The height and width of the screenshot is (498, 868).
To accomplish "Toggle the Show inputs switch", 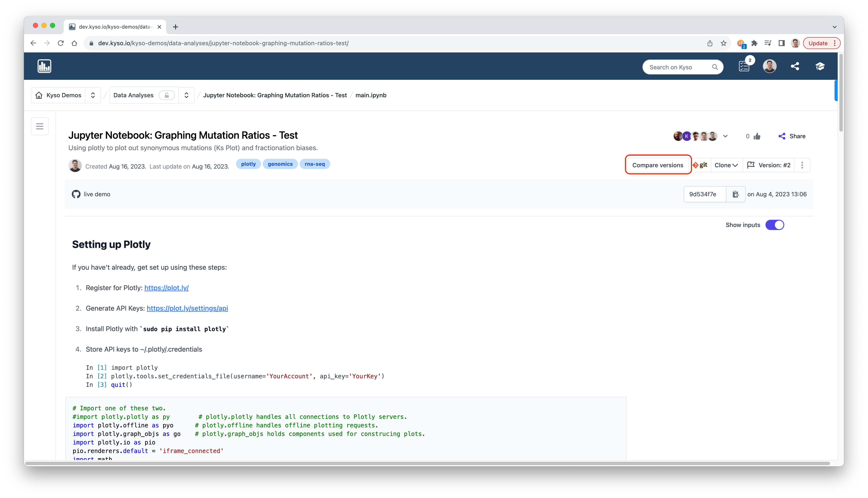I will (x=775, y=225).
